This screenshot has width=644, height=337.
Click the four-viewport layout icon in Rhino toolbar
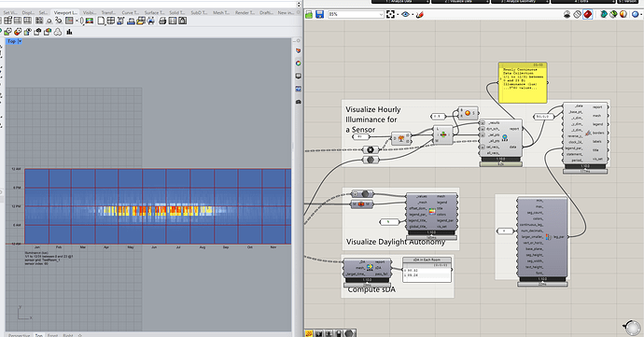7,21
